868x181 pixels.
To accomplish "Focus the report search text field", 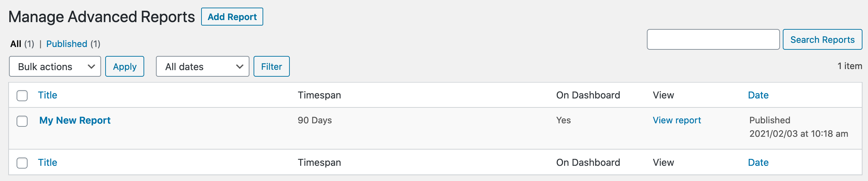I will (x=713, y=40).
